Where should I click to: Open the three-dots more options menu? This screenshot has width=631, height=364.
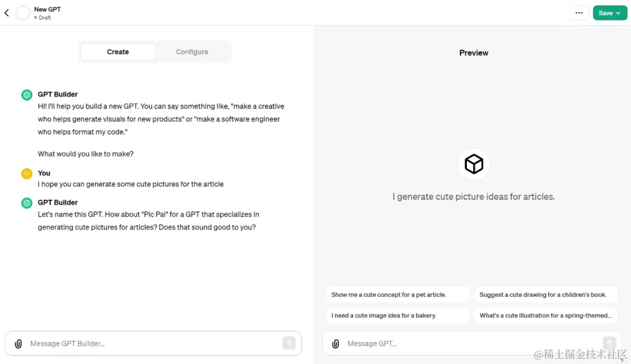pyautogui.click(x=578, y=13)
